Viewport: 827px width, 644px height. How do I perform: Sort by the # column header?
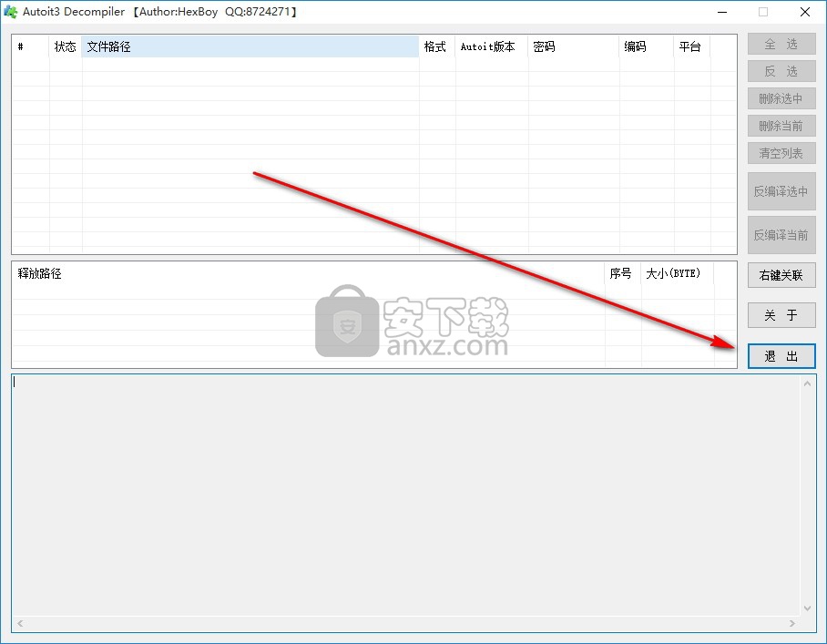(x=31, y=46)
